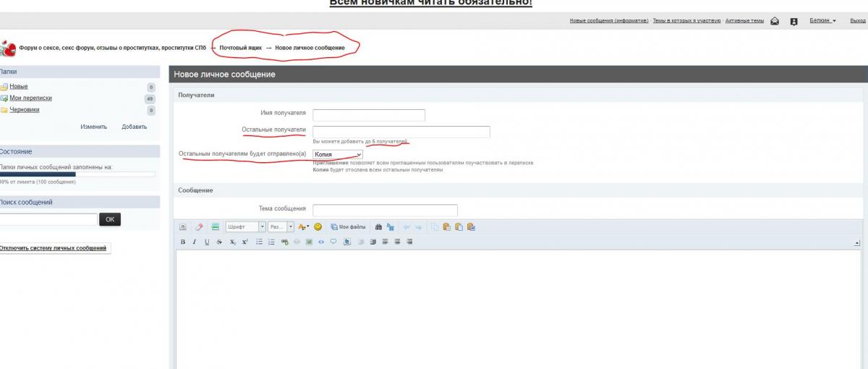Open the mail envelope icon in header
The height and width of the screenshot is (369, 868).
tap(775, 21)
